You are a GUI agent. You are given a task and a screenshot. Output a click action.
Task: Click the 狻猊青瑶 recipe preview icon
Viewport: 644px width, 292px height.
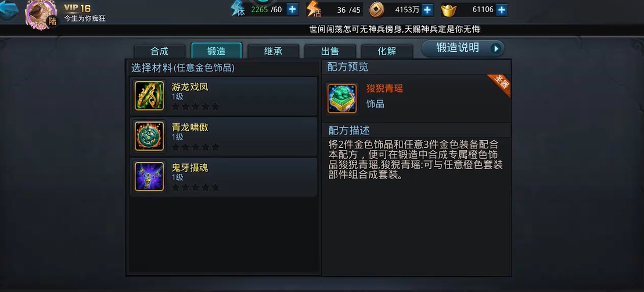tap(341, 98)
